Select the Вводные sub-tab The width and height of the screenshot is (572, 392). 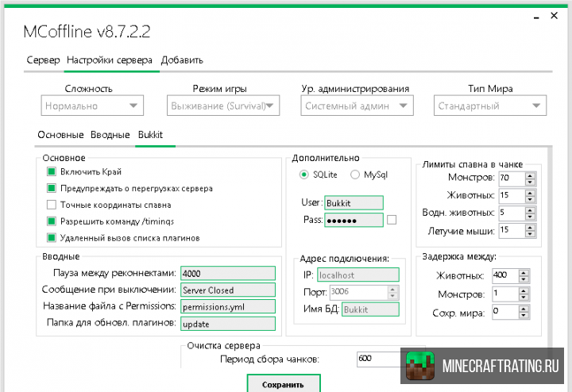pyautogui.click(x=110, y=135)
